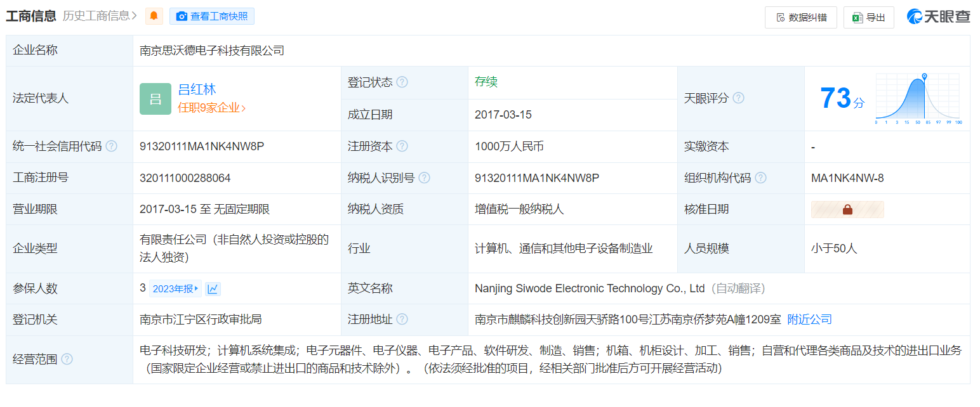The image size is (980, 407).
Task: Click staff size 小于50人 value
Action: pos(834,249)
